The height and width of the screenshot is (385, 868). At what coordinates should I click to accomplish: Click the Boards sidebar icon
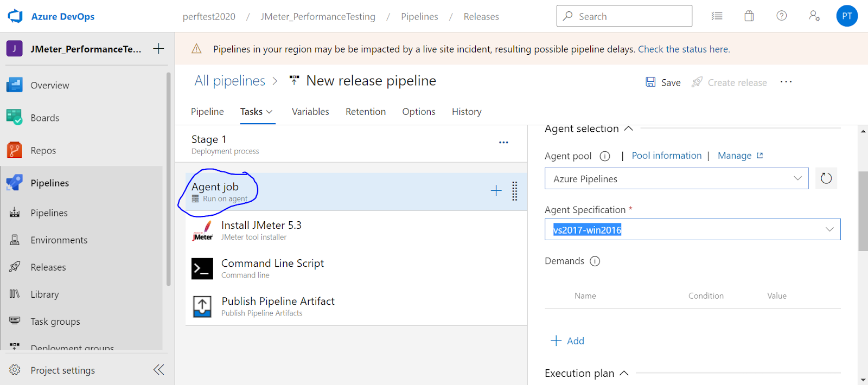tap(14, 117)
